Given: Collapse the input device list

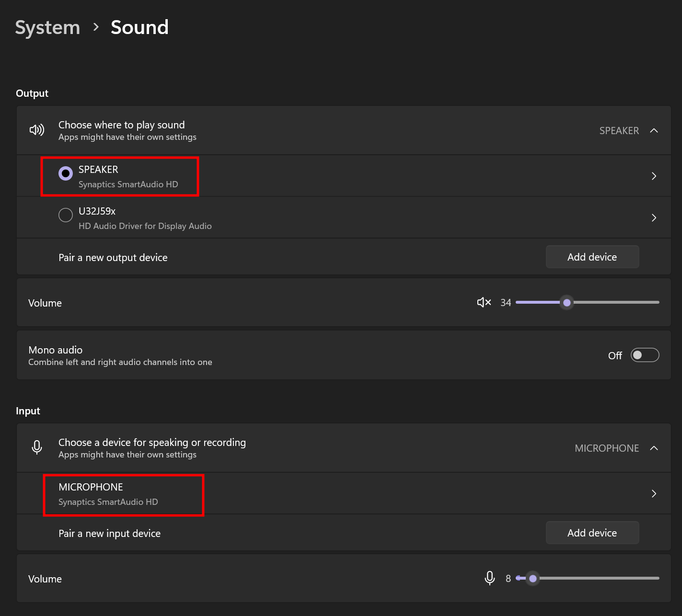Looking at the screenshot, I should pyautogui.click(x=654, y=448).
